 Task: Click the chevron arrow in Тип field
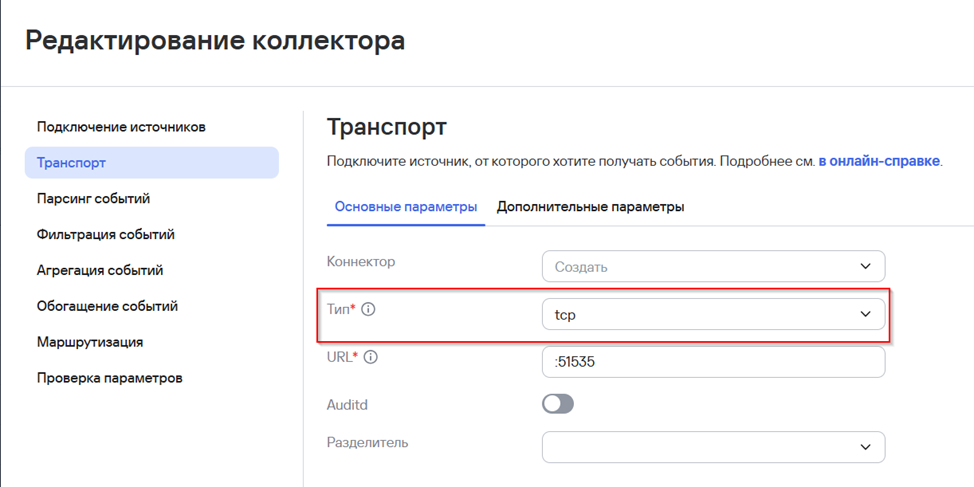[x=865, y=315]
